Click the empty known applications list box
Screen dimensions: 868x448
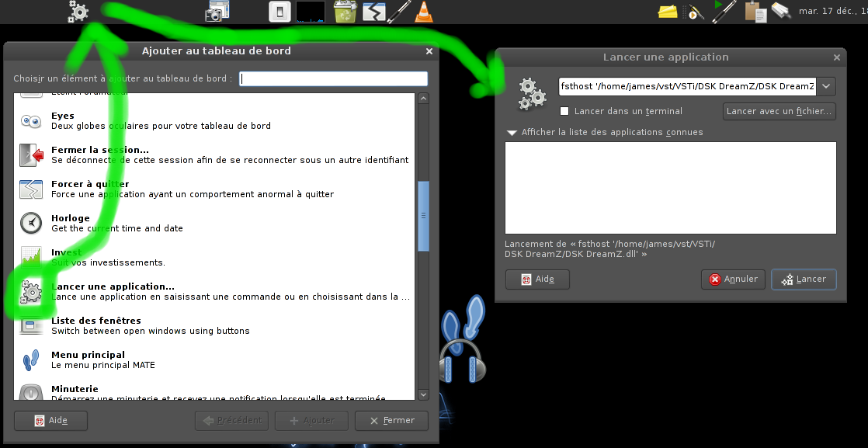(x=670, y=188)
